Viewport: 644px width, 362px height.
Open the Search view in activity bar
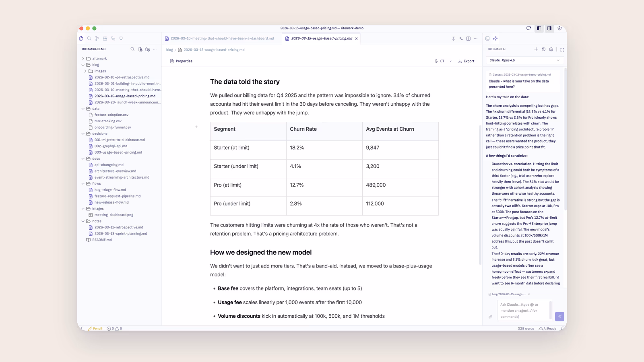(89, 39)
